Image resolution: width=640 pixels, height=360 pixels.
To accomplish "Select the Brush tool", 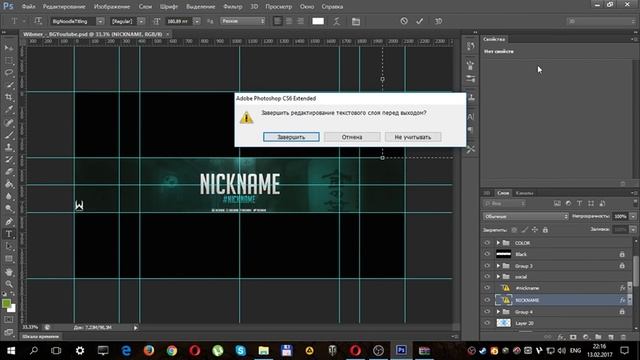I will [x=9, y=135].
